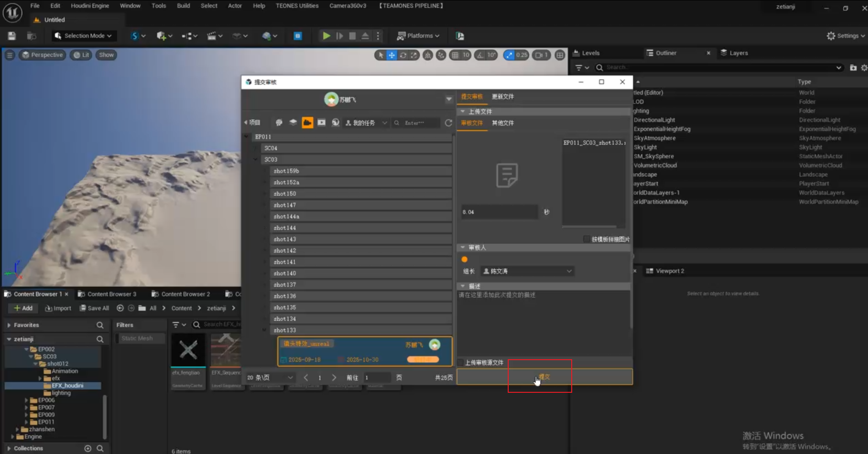Open the viewport hamburger options menu
This screenshot has width=868, height=454.
pyautogui.click(x=10, y=55)
